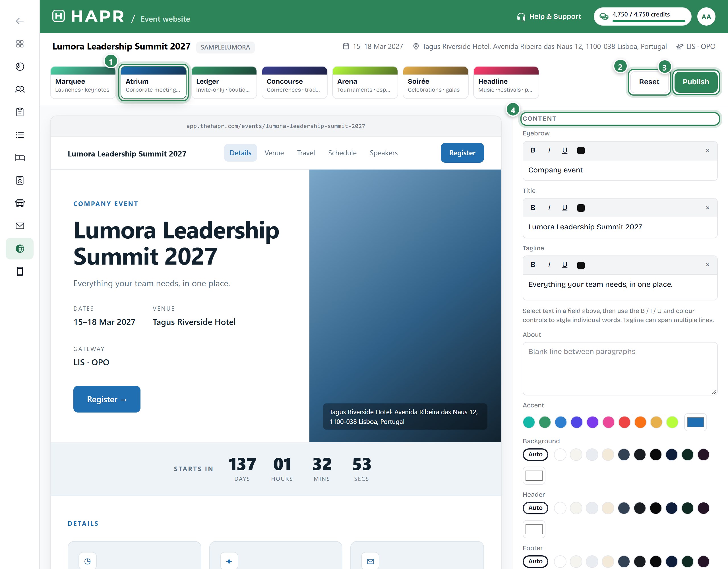Select the Soirée theme
Screen dimensions: 728x569
[435, 83]
